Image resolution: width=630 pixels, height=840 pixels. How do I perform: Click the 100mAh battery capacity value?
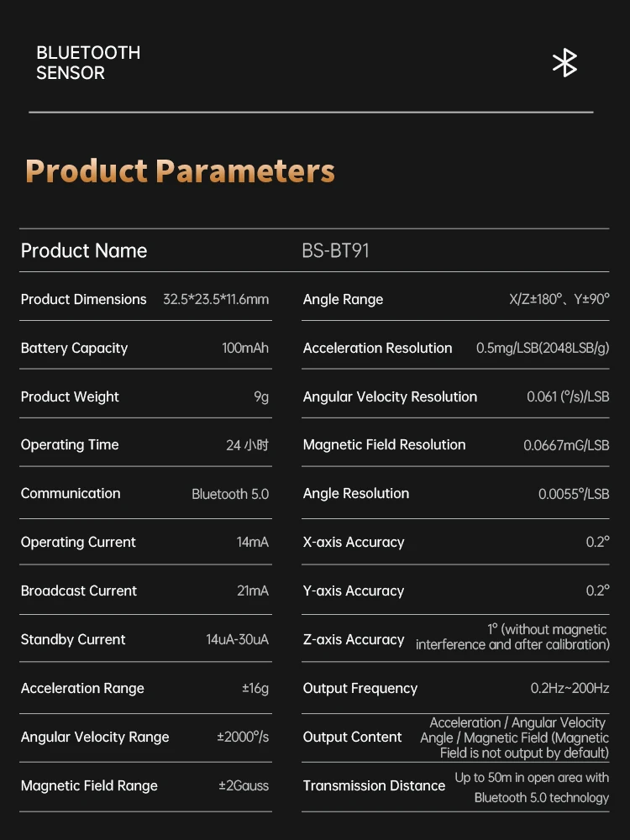245,348
